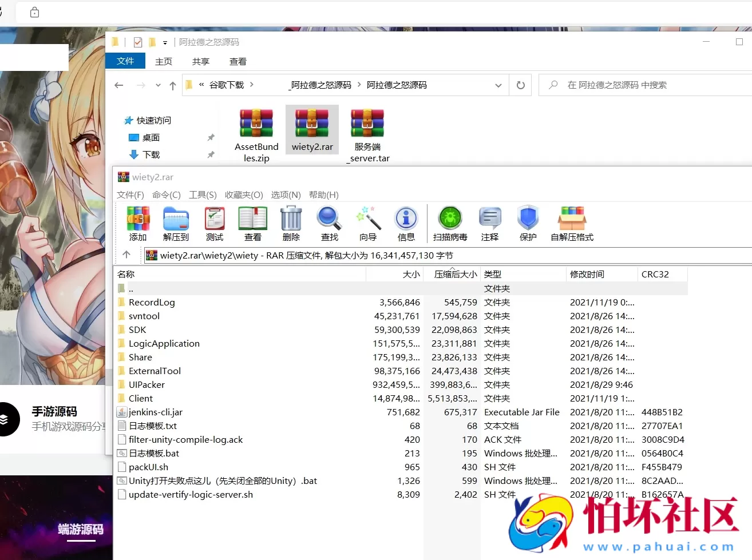Navigate up using the parent folder arrow
This screenshot has height=560, width=752.
click(x=172, y=84)
